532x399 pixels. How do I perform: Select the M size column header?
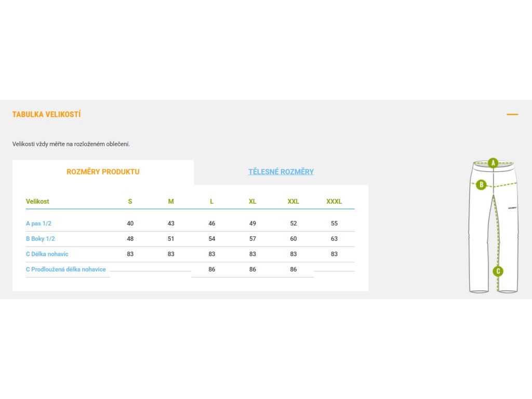pos(171,202)
